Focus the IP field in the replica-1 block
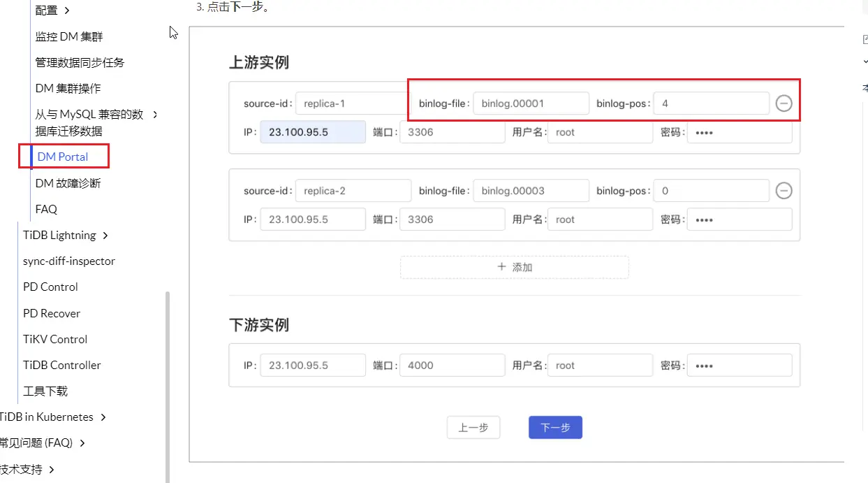 click(x=313, y=132)
